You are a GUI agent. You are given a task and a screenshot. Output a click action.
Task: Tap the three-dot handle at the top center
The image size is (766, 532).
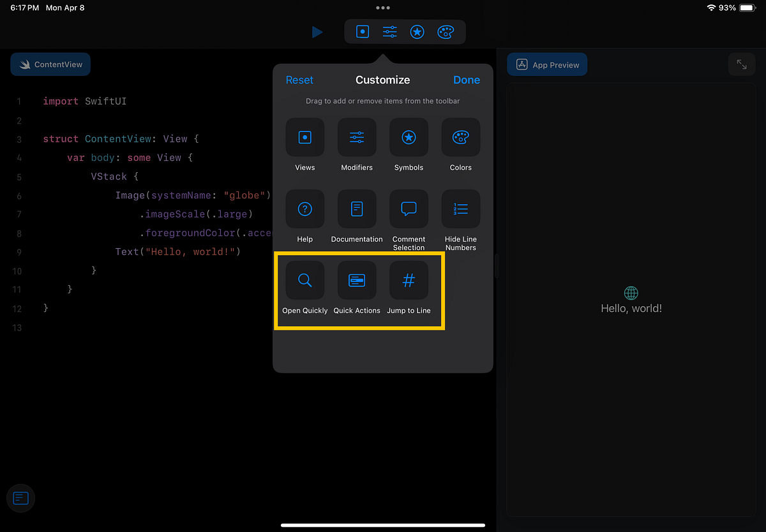click(x=382, y=8)
